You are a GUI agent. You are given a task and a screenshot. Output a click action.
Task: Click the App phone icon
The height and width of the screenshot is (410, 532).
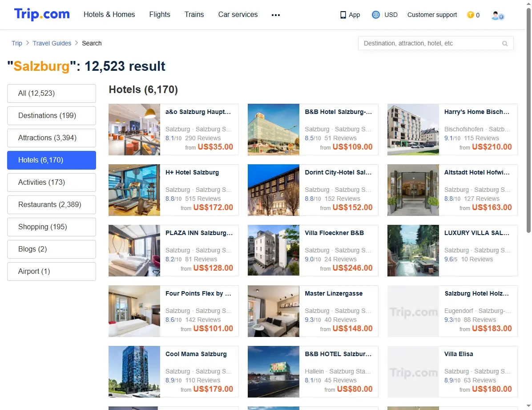click(343, 15)
